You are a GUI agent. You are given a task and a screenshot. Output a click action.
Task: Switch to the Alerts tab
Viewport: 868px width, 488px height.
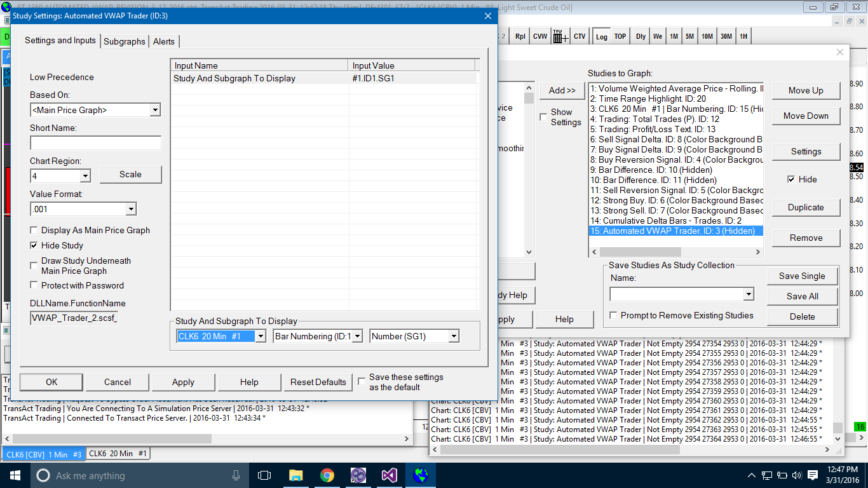coord(164,41)
